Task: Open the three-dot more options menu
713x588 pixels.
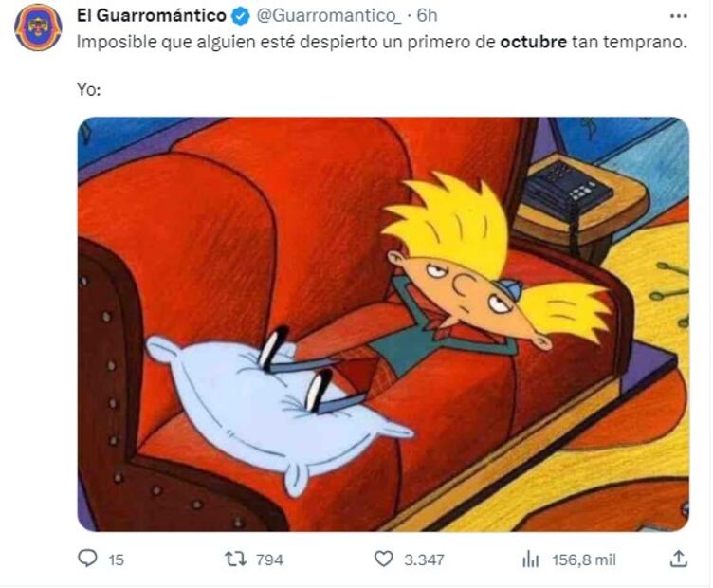Action: click(679, 16)
